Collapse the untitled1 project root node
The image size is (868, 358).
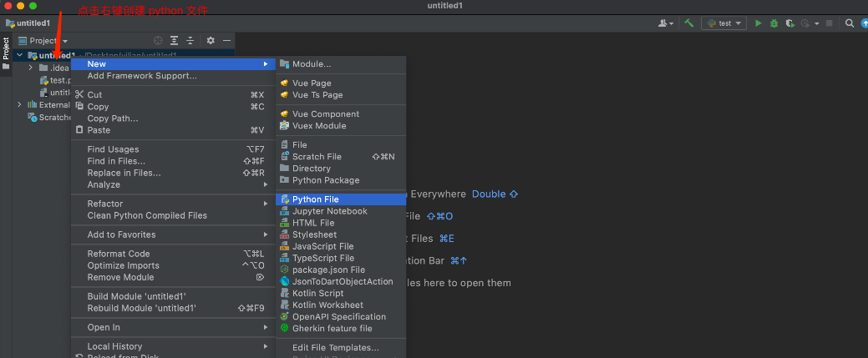pos(20,55)
